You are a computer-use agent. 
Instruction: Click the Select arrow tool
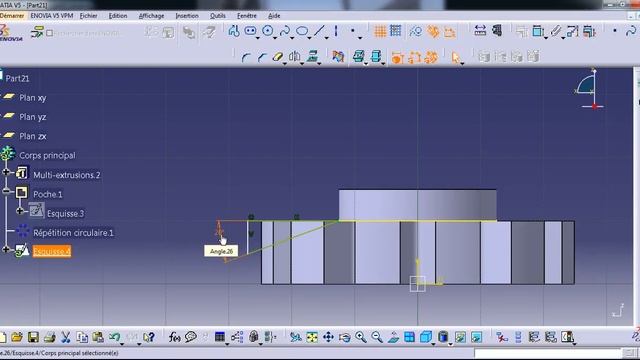click(456, 57)
